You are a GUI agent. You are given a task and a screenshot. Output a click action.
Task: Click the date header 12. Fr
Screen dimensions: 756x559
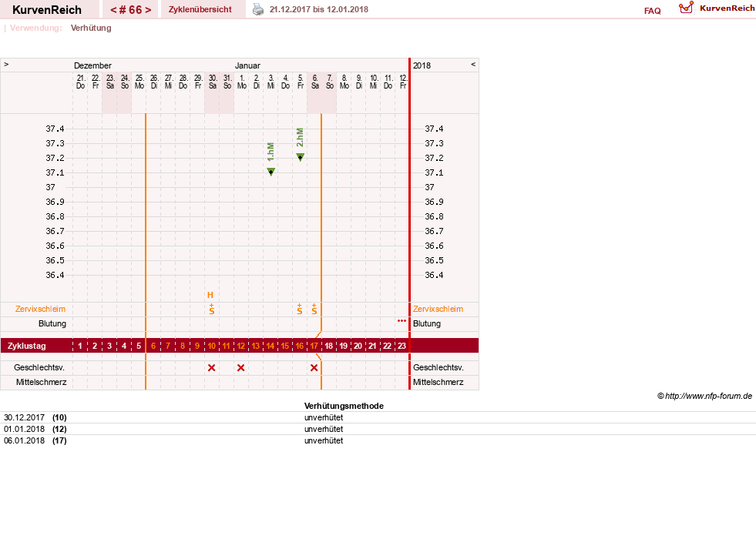pyautogui.click(x=403, y=82)
